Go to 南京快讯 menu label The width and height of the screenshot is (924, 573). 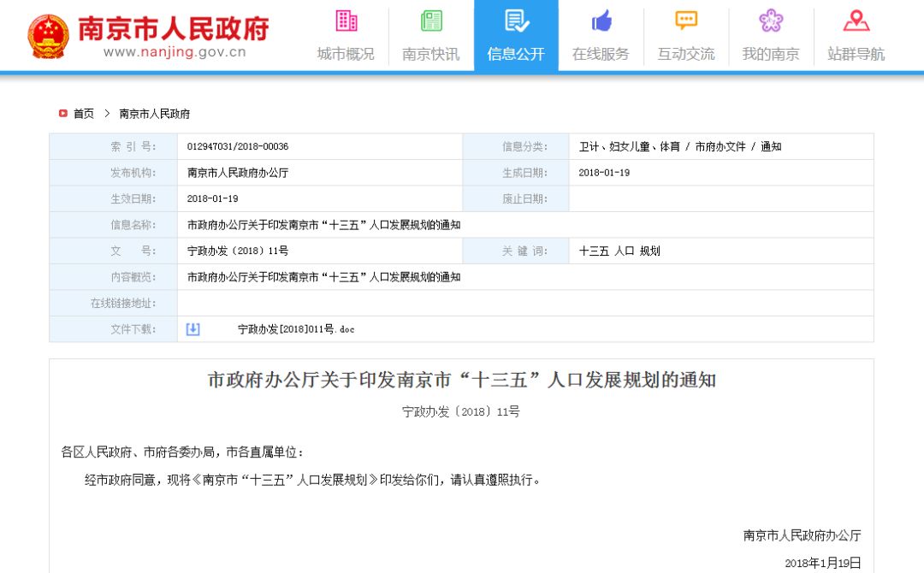(x=430, y=54)
